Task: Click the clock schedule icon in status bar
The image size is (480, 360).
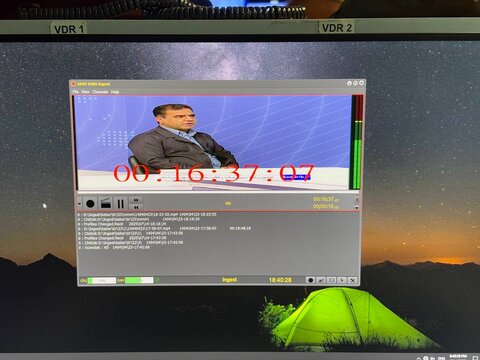Action: click(x=342, y=280)
